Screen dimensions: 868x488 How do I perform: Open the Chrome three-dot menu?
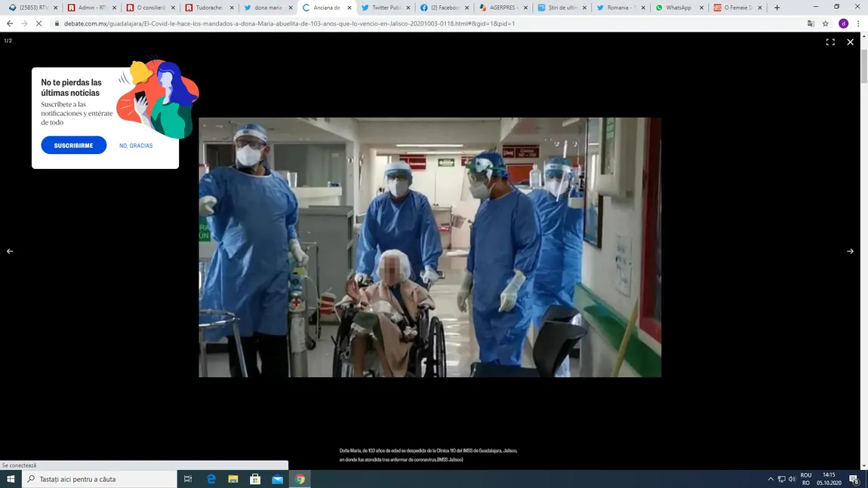[859, 23]
